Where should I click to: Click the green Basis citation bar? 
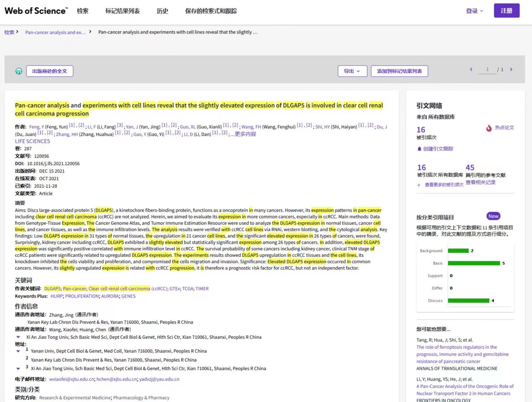(474, 263)
